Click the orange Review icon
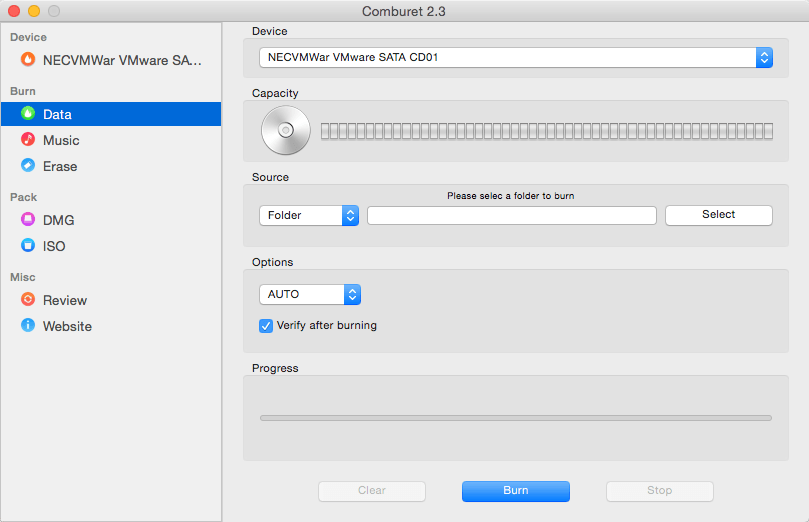The width and height of the screenshot is (809, 522). [x=28, y=299]
